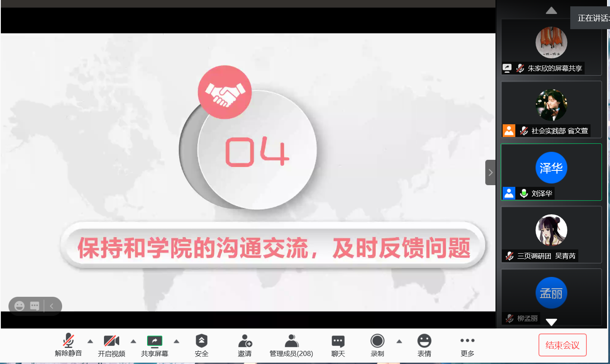Unmute microphone with 解除静音

pyautogui.click(x=68, y=341)
